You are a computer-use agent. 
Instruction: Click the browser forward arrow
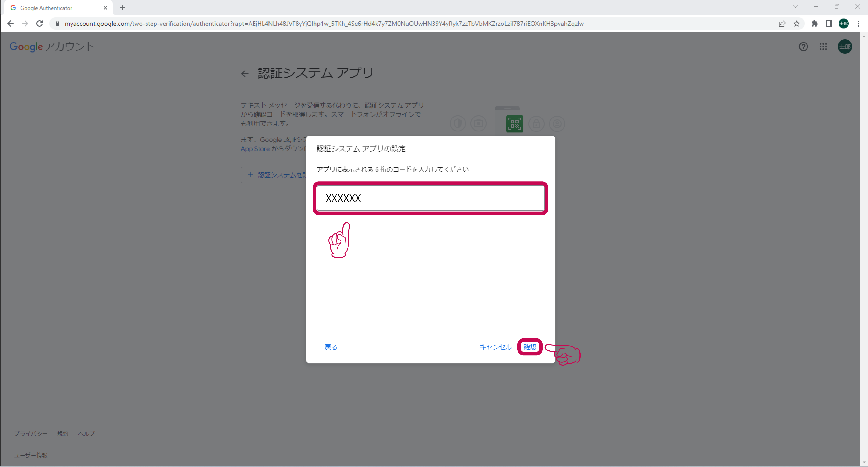25,24
